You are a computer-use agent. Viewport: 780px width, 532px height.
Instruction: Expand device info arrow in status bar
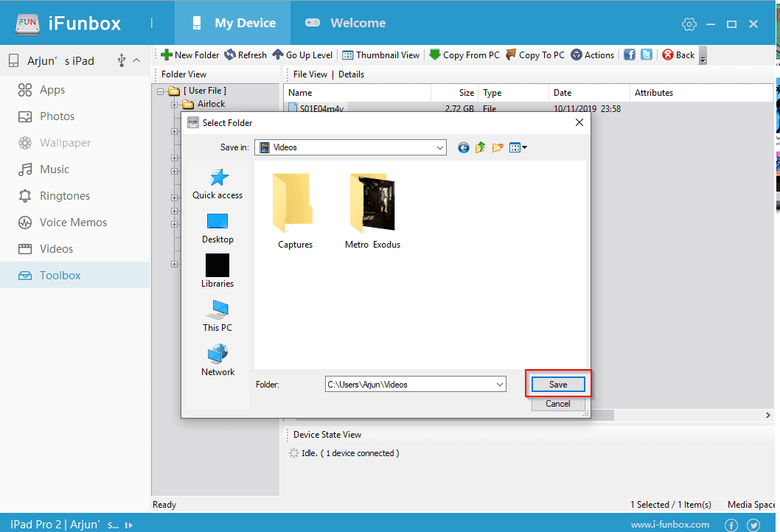129,525
